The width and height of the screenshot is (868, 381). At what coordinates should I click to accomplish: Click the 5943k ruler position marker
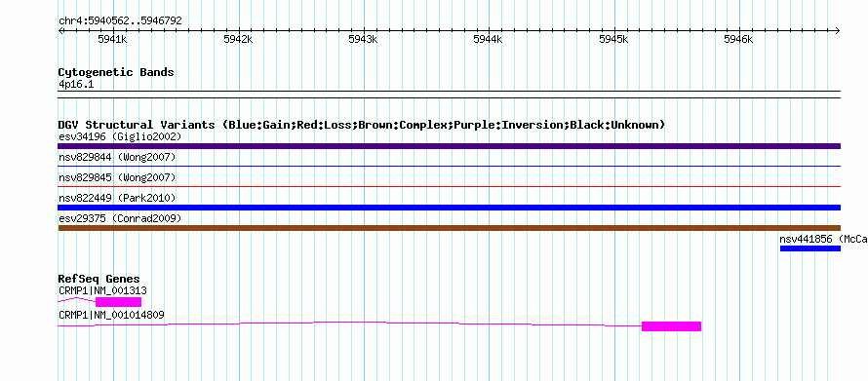[363, 39]
